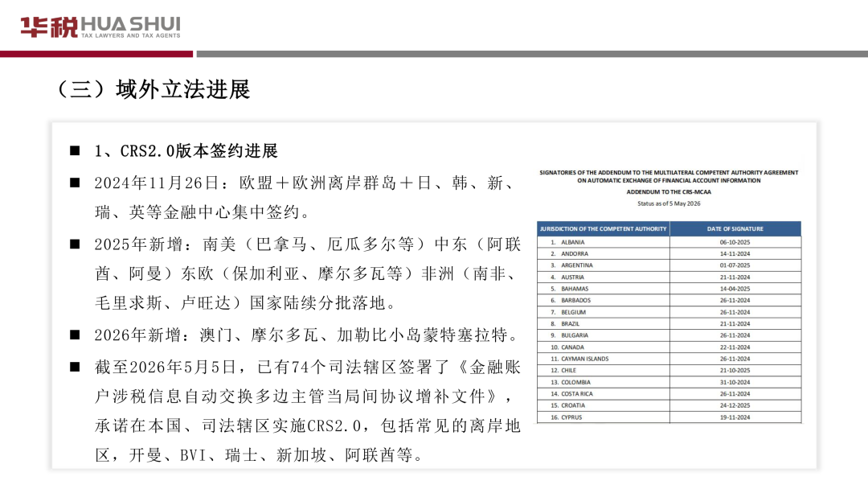The width and height of the screenshot is (868, 489).
Task: Click the text '加勒比小岛蒙特塞拉特'
Action: pyautogui.click(x=423, y=335)
